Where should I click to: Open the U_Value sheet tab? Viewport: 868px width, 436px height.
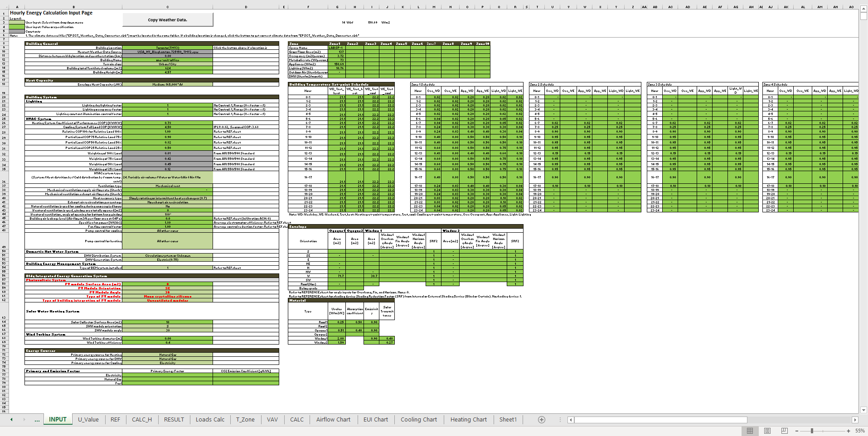click(x=88, y=420)
